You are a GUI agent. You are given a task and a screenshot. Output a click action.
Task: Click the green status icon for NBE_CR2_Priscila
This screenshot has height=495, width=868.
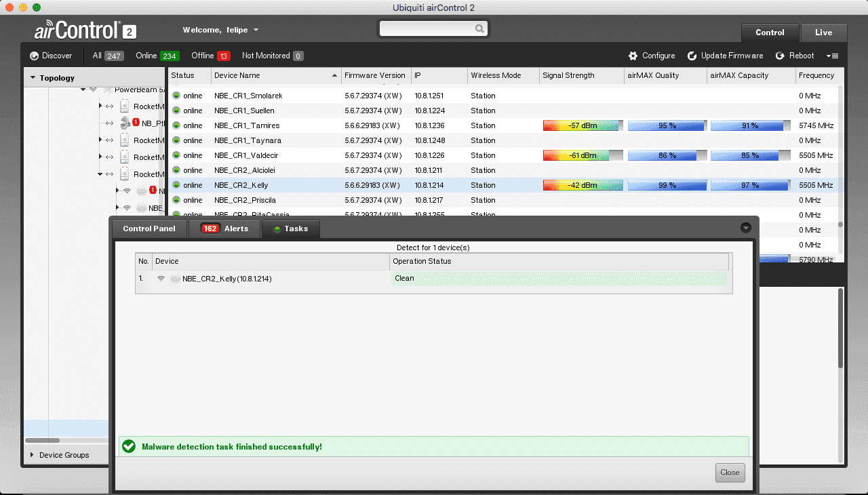[176, 200]
